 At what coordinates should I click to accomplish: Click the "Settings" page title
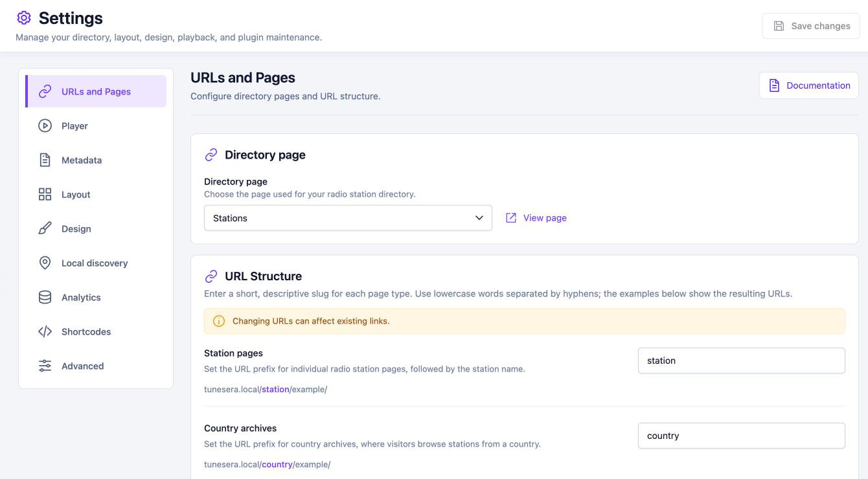click(71, 18)
